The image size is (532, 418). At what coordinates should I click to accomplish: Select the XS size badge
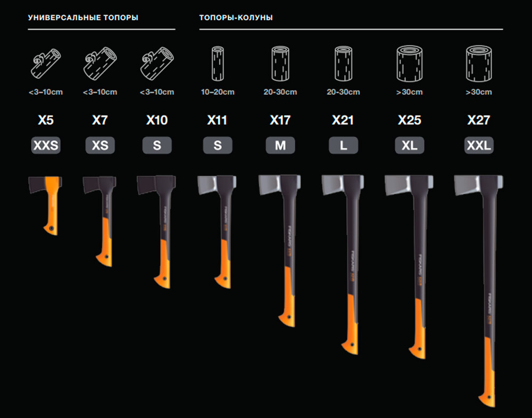click(x=100, y=145)
